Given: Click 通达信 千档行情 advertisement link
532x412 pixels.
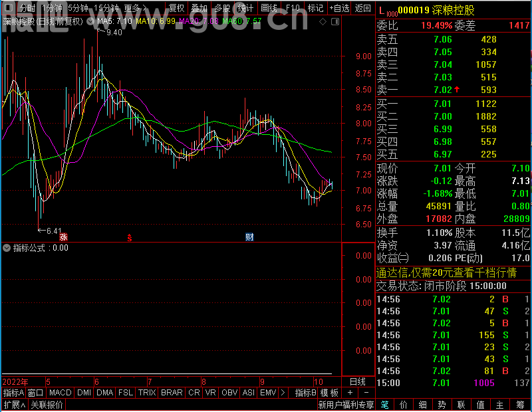Looking at the screenshot, I should (x=446, y=272).
